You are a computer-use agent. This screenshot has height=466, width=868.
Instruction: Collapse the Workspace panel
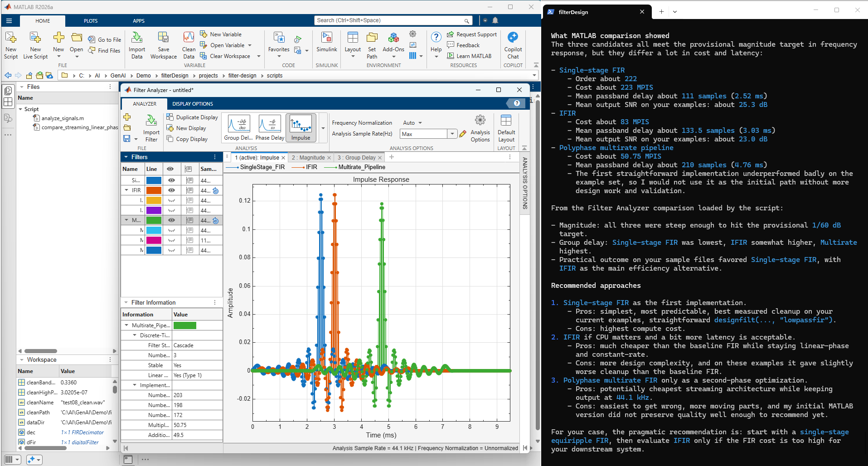click(x=21, y=359)
